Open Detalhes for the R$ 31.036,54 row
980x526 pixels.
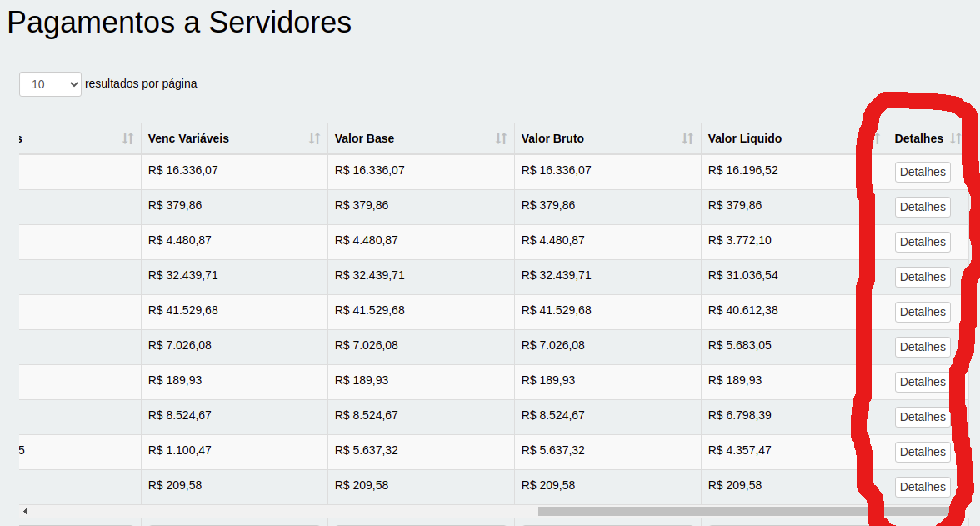922,277
